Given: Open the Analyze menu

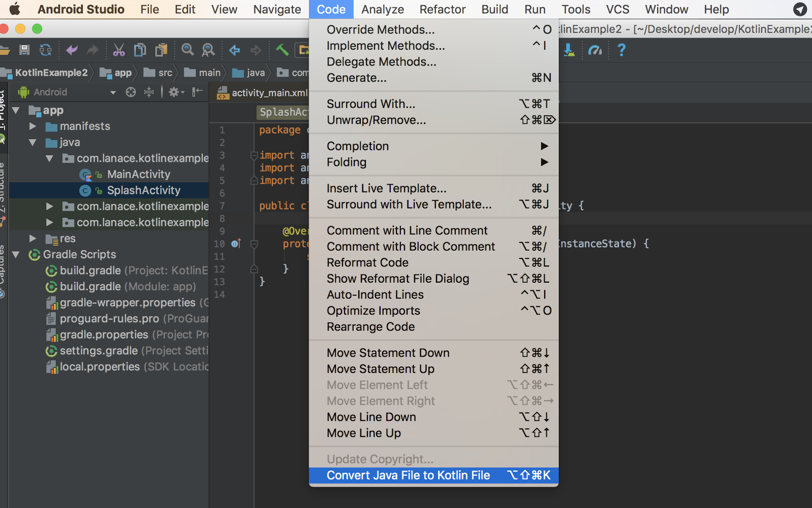Looking at the screenshot, I should click(382, 9).
